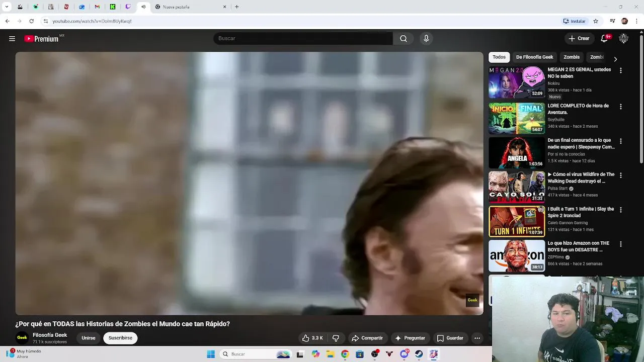644x362 pixels.
Task: Open File Explorer from taskbar
Action: click(330, 354)
